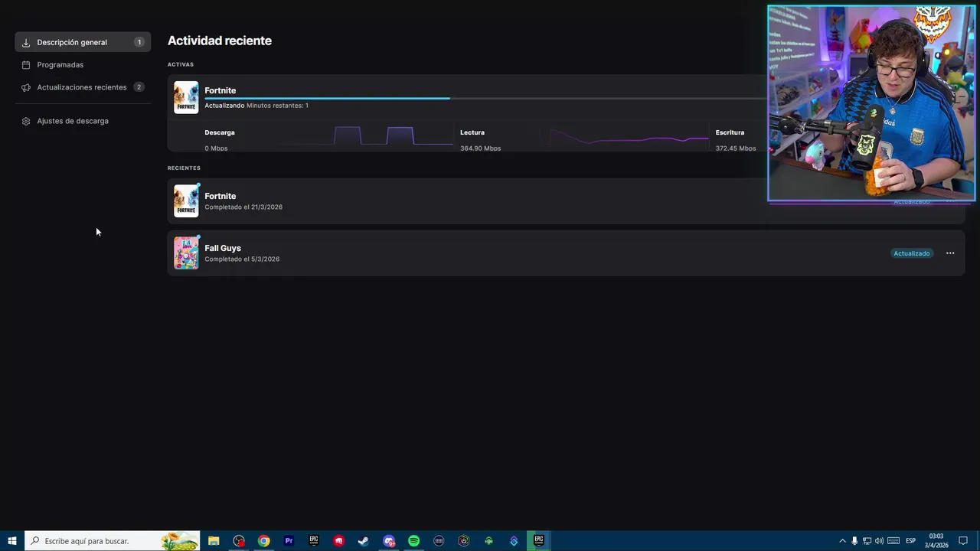Open Steam from the taskbar
Viewport: 980px width, 551px height.
(x=364, y=541)
